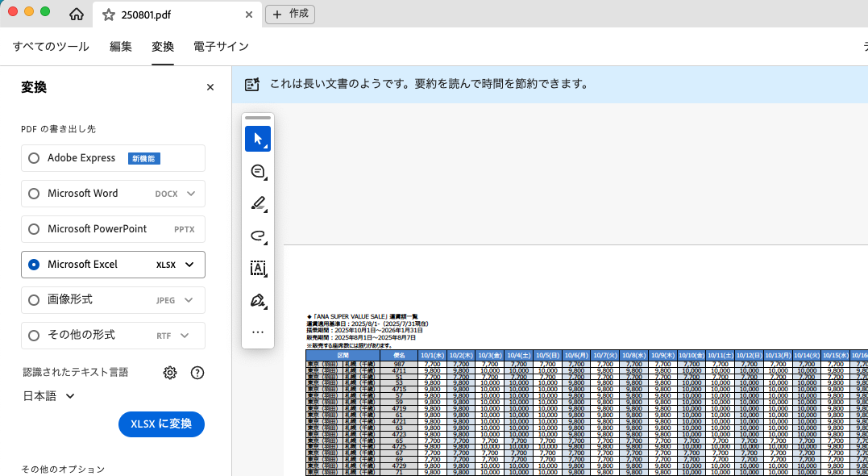Screen dimensions: 868x476
Task: Click the 便名 column header in table
Action: 399,355
